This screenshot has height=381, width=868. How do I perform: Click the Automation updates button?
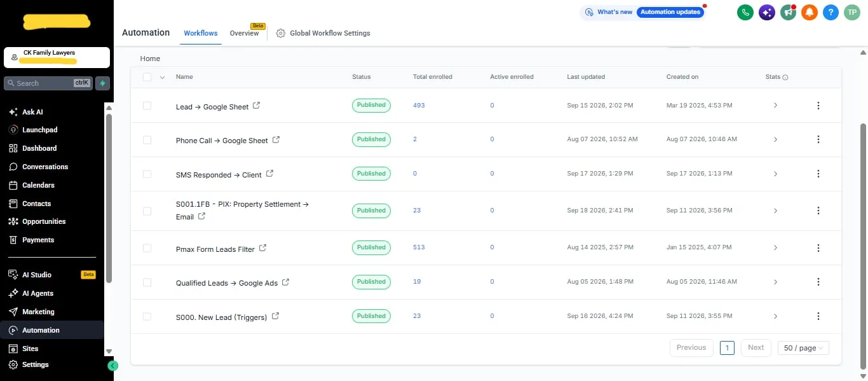point(670,12)
